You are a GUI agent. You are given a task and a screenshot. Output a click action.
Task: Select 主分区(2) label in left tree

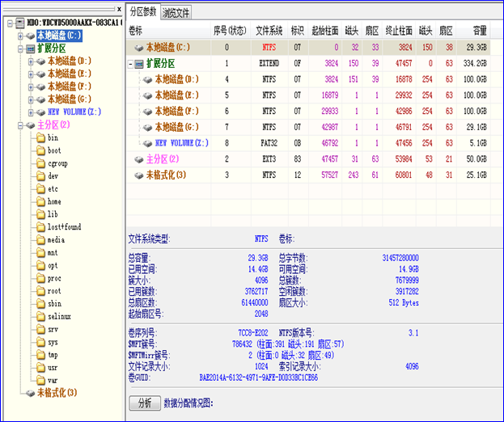(53, 125)
